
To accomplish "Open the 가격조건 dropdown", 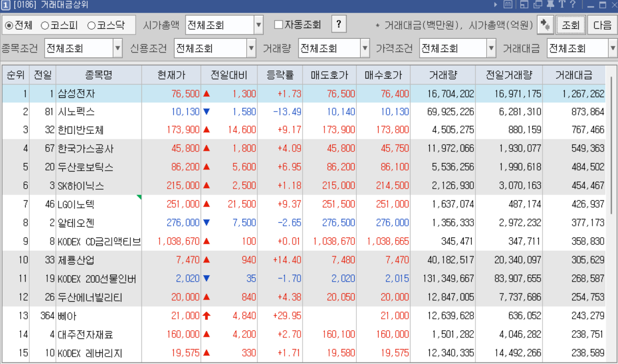I will [x=491, y=49].
